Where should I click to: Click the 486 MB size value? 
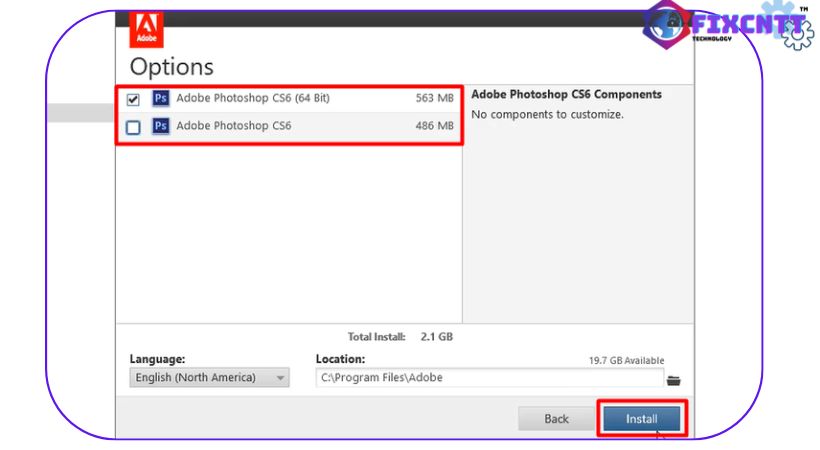(x=435, y=126)
